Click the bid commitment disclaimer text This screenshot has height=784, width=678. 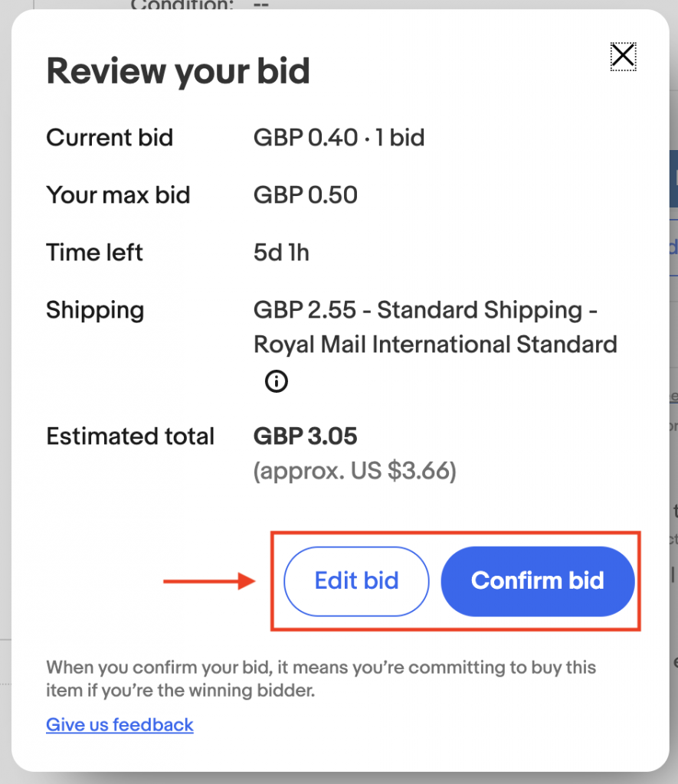(x=321, y=679)
